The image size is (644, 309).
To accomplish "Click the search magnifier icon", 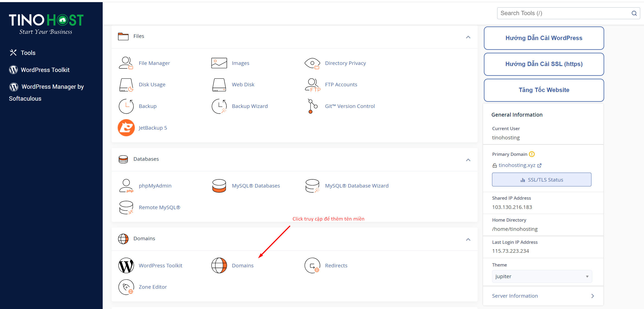I will click(634, 13).
